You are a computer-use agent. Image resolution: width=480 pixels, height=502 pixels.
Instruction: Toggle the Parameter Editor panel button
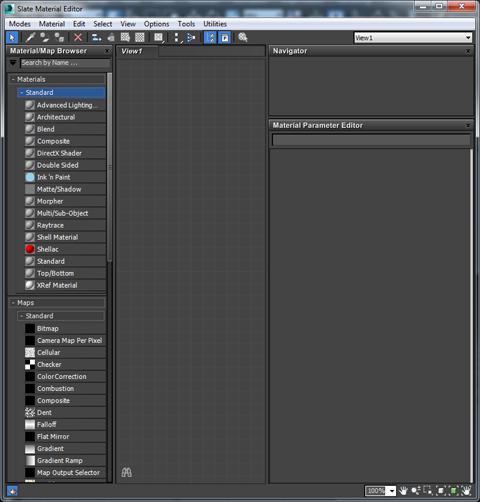pyautogui.click(x=225, y=37)
